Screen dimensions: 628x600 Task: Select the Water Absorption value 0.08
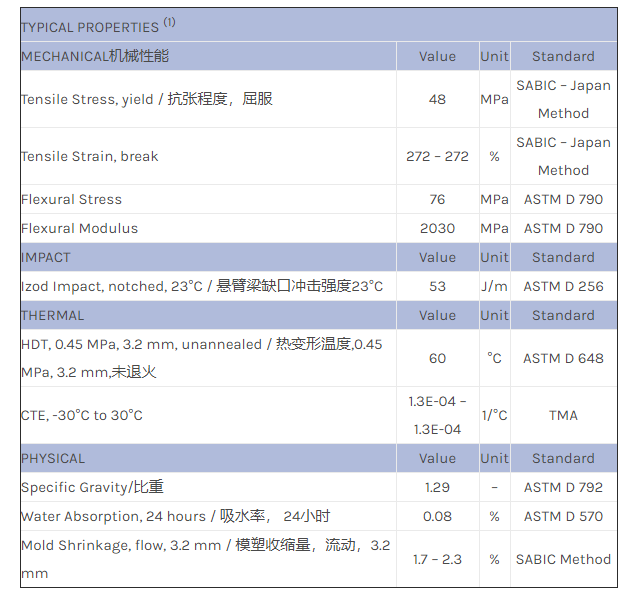tap(437, 516)
